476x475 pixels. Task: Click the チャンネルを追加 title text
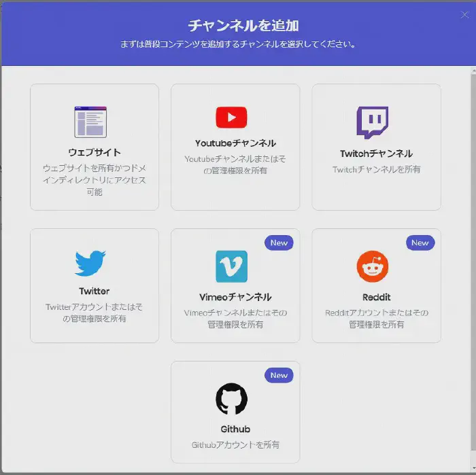tap(243, 25)
